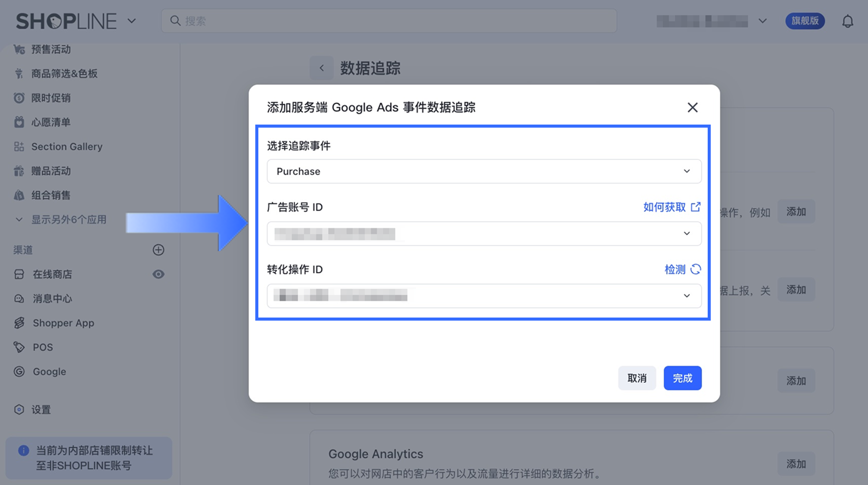Click the POS tag icon
This screenshot has height=485, width=868.
click(19, 347)
